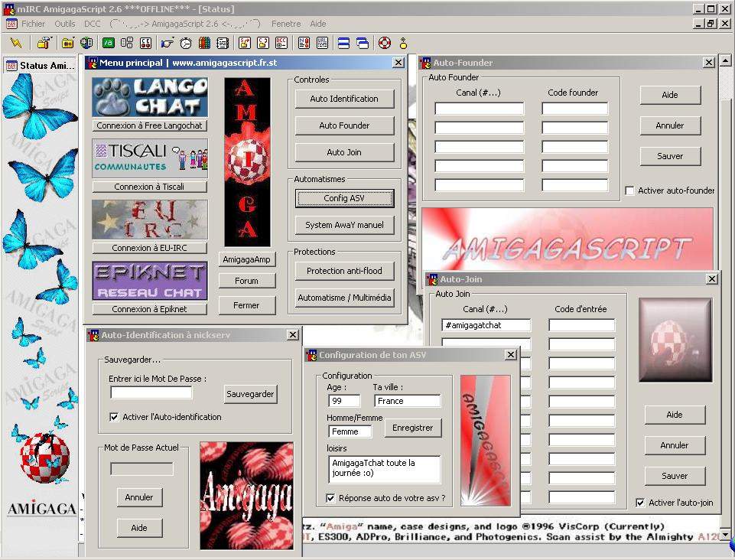
Task: Switch to the Status Ami... switchbar tab
Action: point(41,66)
